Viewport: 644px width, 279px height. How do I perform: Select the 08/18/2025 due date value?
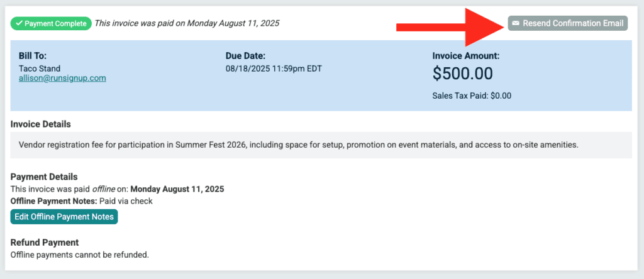pyautogui.click(x=274, y=68)
